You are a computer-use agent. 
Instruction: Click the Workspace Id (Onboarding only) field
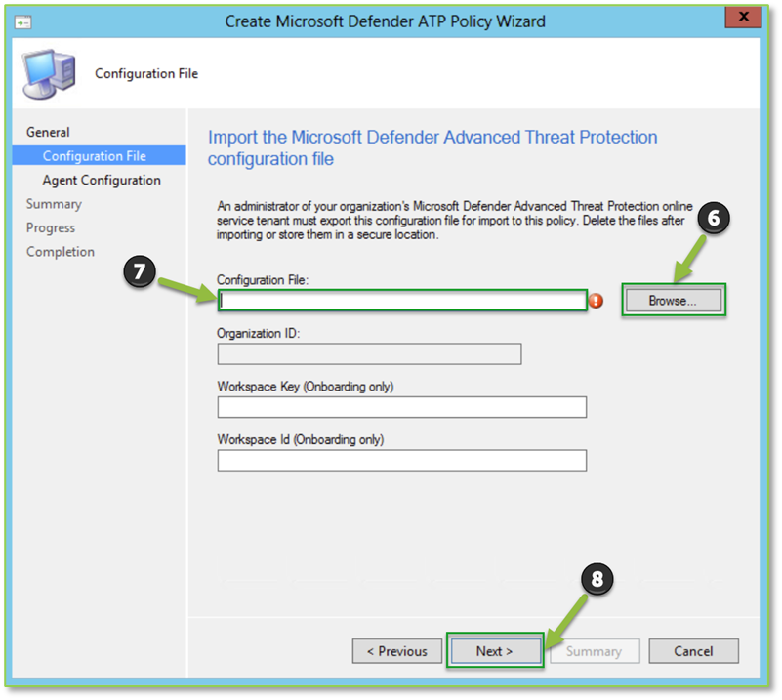(x=400, y=460)
